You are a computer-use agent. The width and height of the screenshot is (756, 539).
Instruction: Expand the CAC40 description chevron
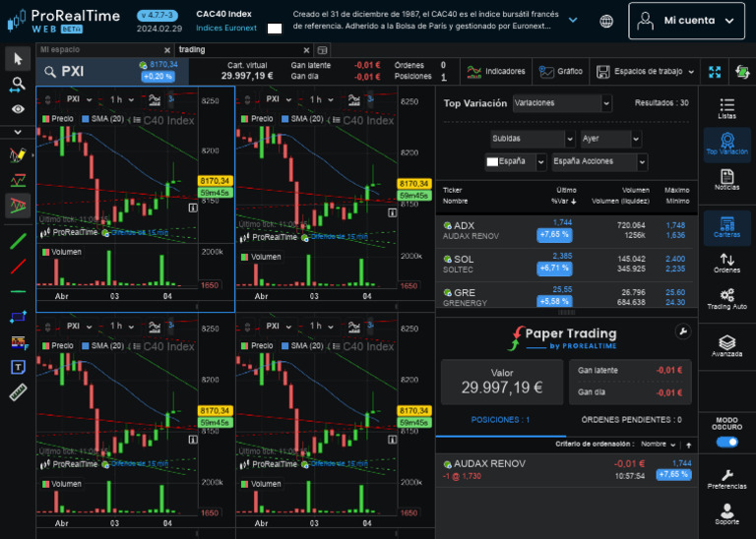click(573, 21)
